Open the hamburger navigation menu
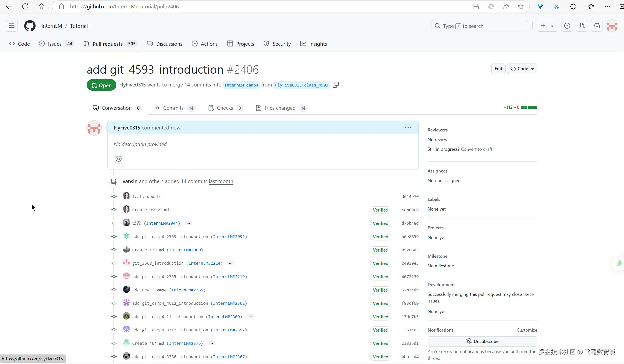624x364 pixels. pos(12,26)
